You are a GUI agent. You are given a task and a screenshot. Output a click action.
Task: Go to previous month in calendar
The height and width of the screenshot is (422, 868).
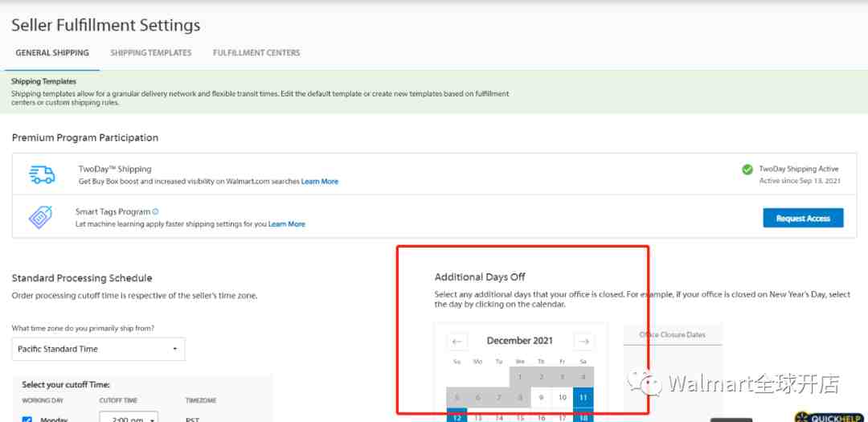click(457, 341)
